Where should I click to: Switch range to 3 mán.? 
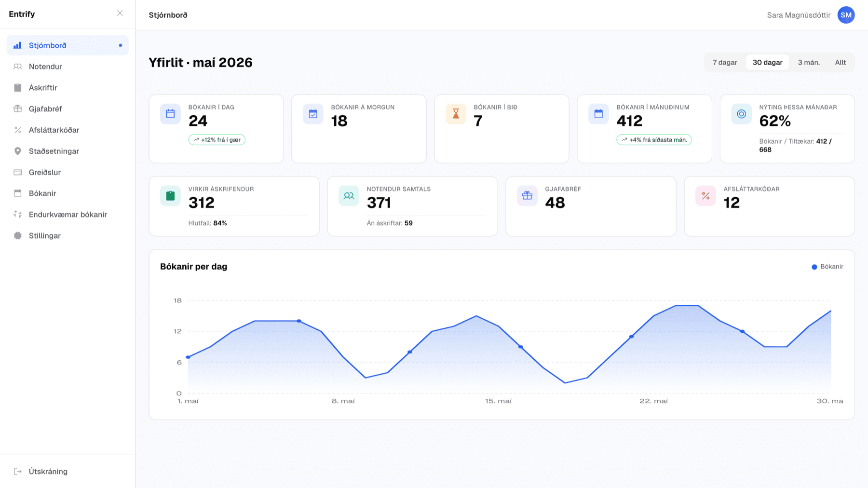tap(809, 63)
